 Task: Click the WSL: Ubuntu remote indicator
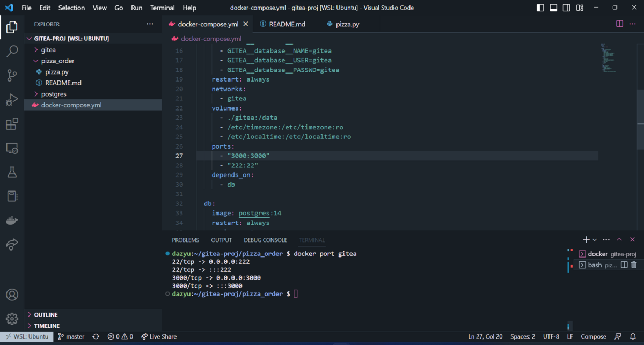click(x=26, y=336)
